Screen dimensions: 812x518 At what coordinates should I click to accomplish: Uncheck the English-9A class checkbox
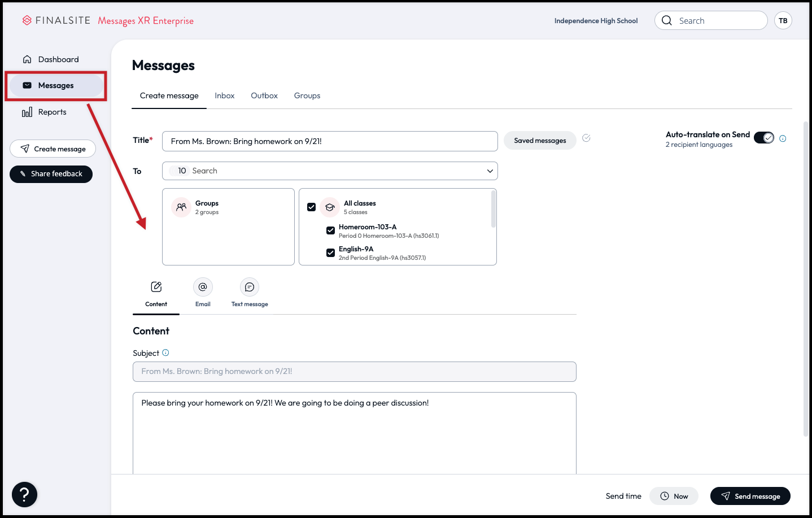330,253
